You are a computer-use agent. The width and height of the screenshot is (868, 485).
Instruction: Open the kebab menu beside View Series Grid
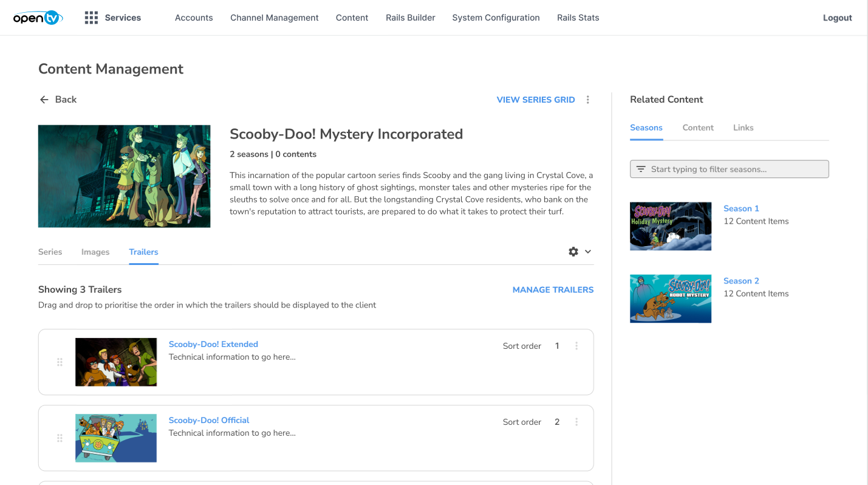point(587,100)
